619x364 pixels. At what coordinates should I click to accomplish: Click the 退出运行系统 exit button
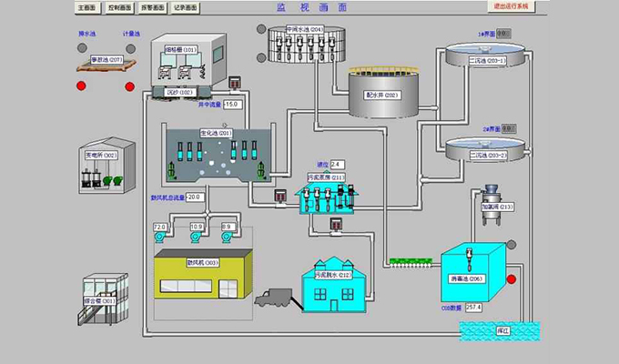512,6
